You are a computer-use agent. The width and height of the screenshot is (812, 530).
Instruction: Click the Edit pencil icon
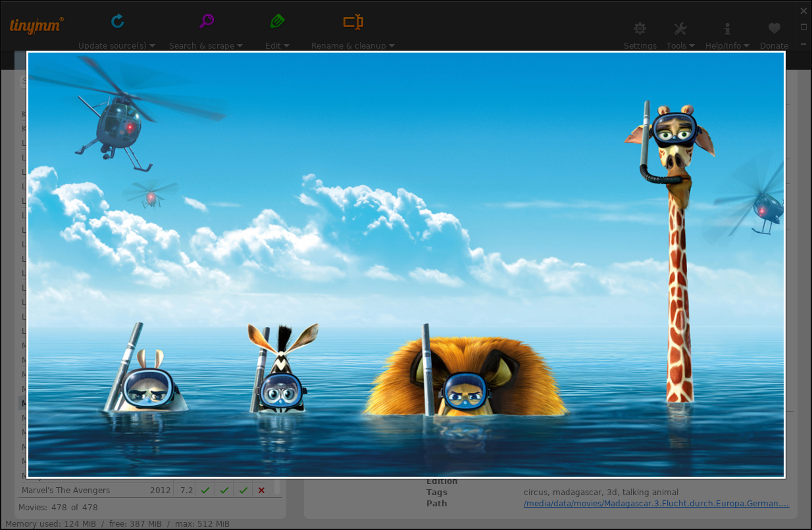tap(277, 22)
